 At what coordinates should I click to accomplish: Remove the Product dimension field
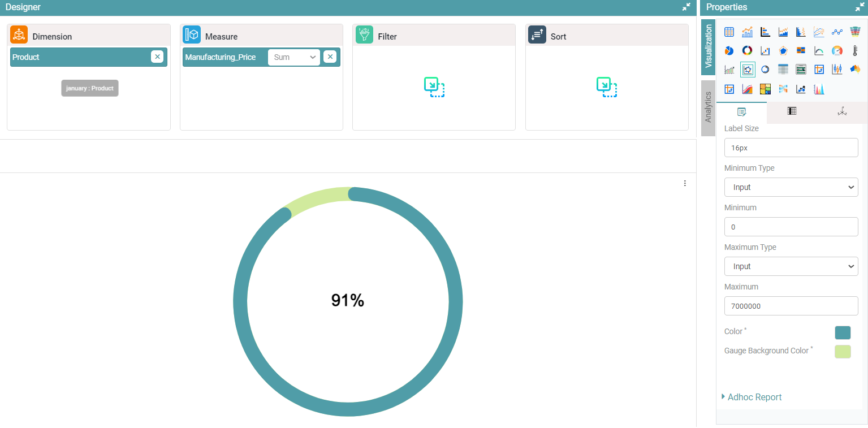(157, 57)
